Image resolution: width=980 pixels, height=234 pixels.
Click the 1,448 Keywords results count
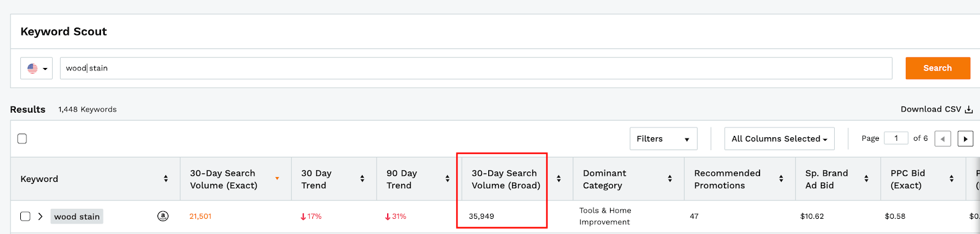[88, 109]
